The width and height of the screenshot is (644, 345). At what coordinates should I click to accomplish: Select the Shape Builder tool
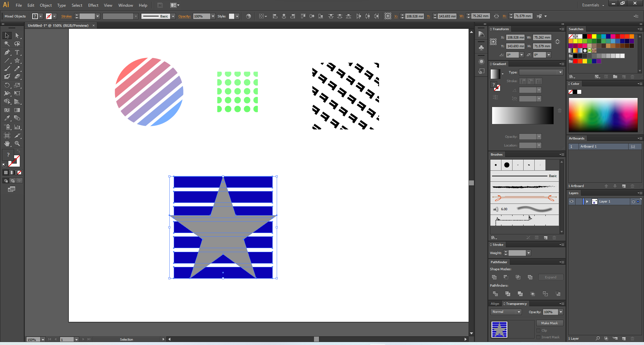point(7,102)
